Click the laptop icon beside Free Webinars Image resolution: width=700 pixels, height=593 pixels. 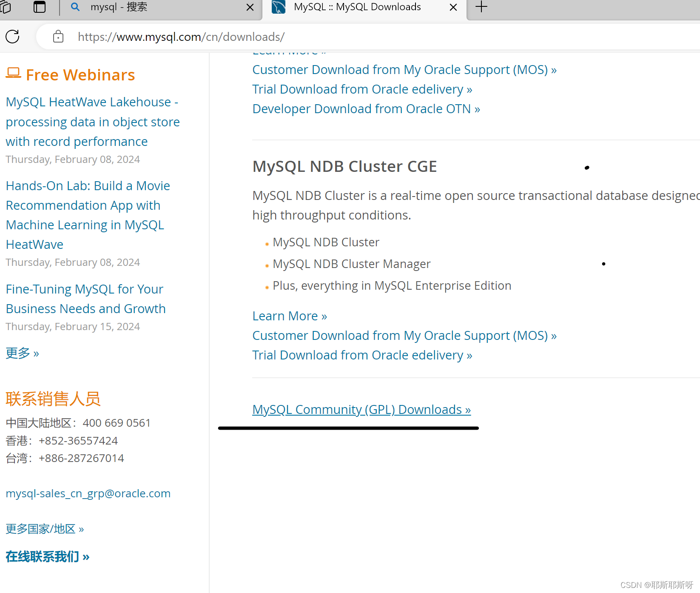pyautogui.click(x=13, y=73)
